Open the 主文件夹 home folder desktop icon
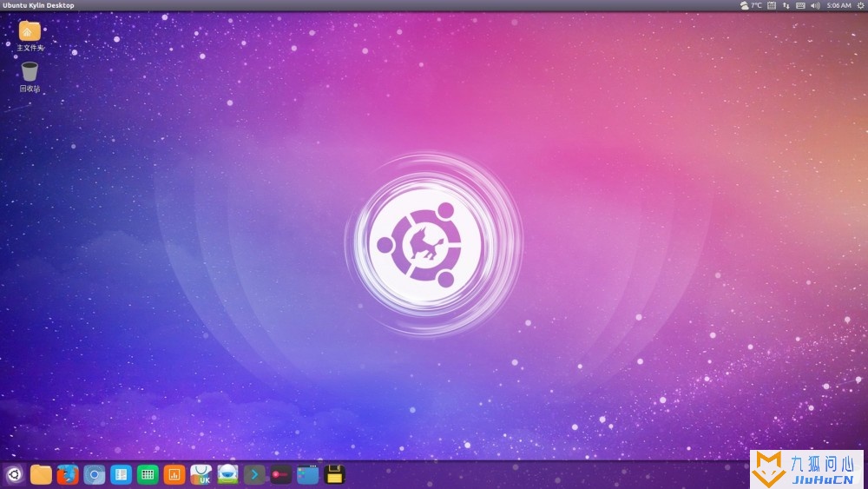This screenshot has height=489, width=868. point(30,36)
